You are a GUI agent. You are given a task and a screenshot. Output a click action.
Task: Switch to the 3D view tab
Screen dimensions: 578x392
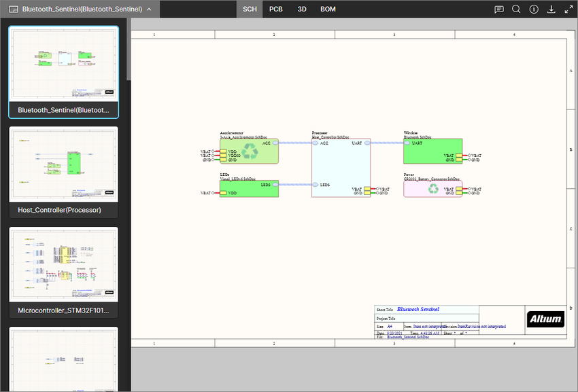pyautogui.click(x=301, y=9)
